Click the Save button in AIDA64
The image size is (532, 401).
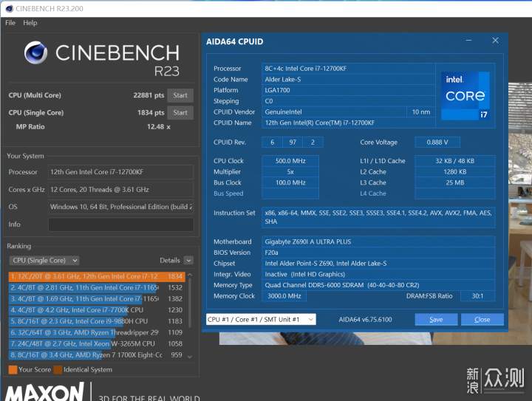(436, 319)
